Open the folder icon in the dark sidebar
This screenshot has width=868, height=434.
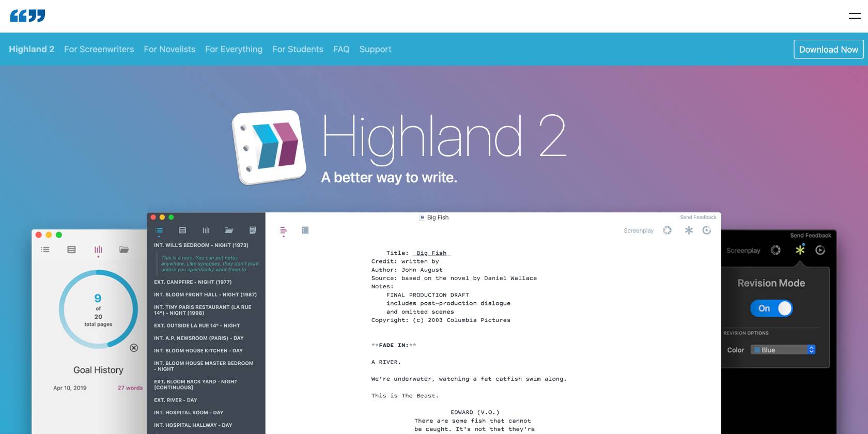pos(229,230)
